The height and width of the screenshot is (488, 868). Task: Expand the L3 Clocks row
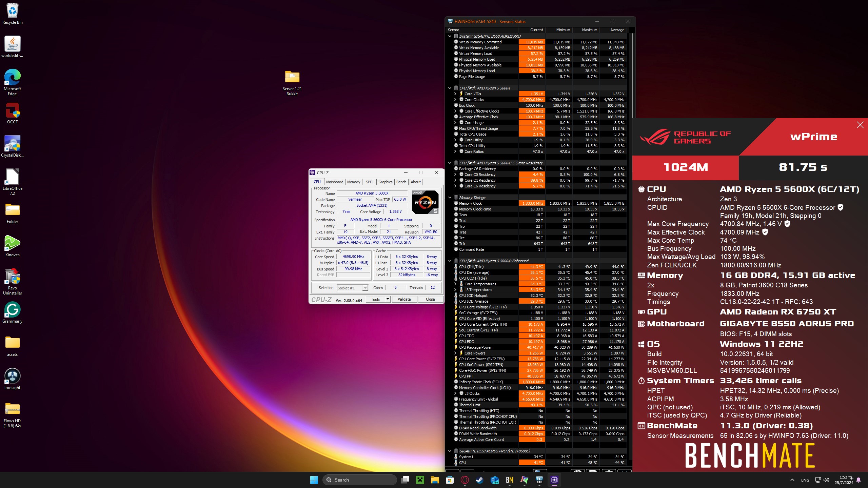click(x=455, y=393)
